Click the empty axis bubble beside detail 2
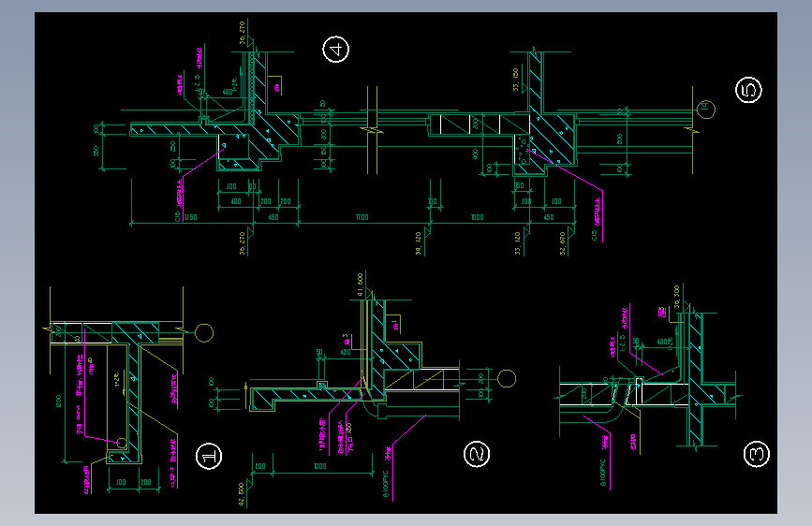This screenshot has width=812, height=526. click(x=507, y=378)
